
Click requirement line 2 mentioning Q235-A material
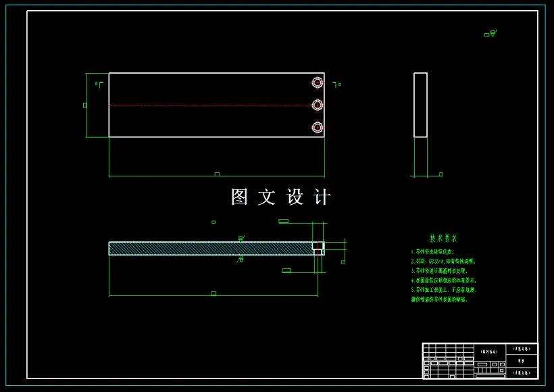coord(443,262)
